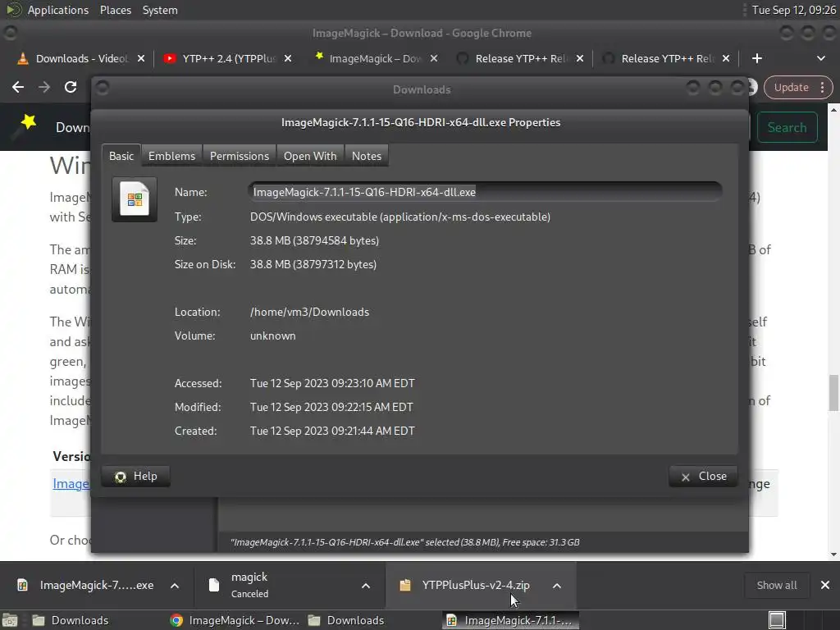Screen dimensions: 840x630
Task: Switch to ImageMagick Chrome taskbar entry
Action: (235, 620)
